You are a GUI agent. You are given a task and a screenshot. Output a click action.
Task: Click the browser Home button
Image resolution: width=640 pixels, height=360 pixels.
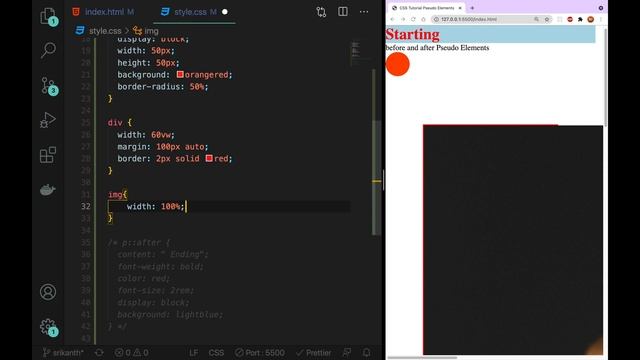[x=423, y=19]
